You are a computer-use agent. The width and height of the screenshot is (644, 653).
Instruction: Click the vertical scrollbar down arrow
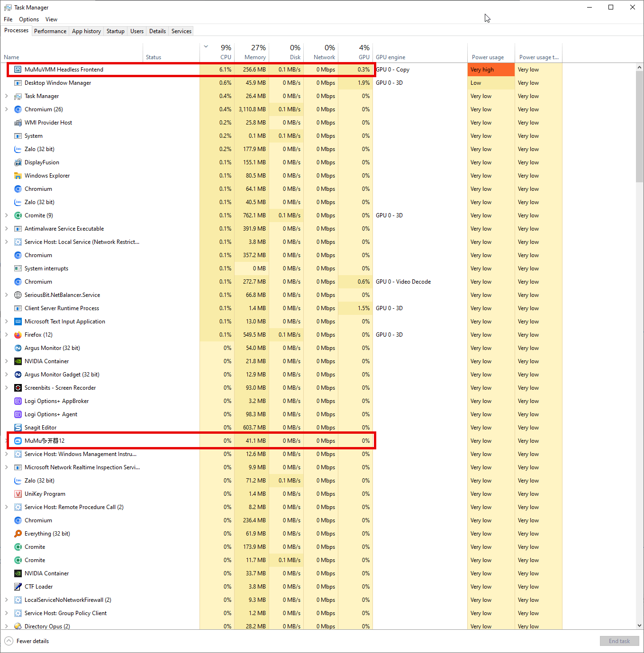click(x=640, y=626)
